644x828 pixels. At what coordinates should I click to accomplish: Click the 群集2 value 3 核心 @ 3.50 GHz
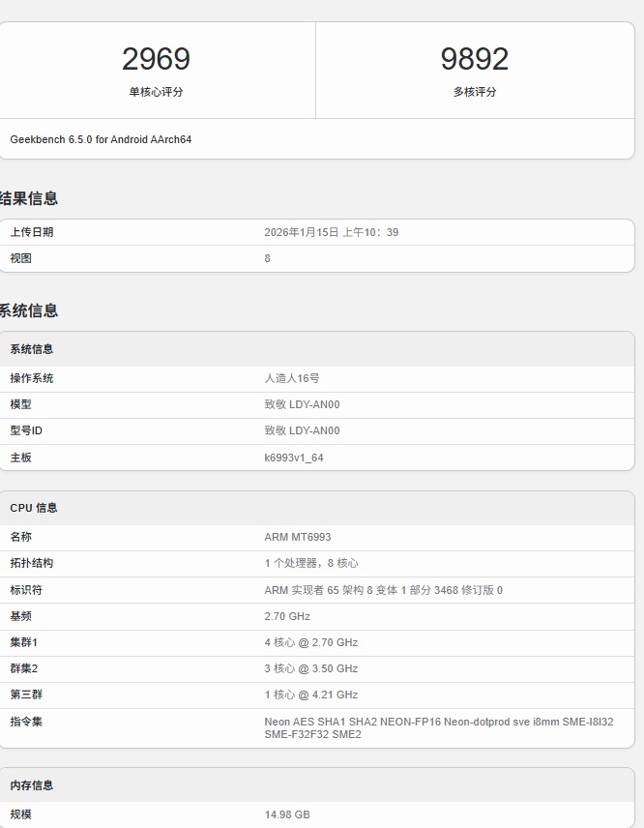(x=310, y=668)
